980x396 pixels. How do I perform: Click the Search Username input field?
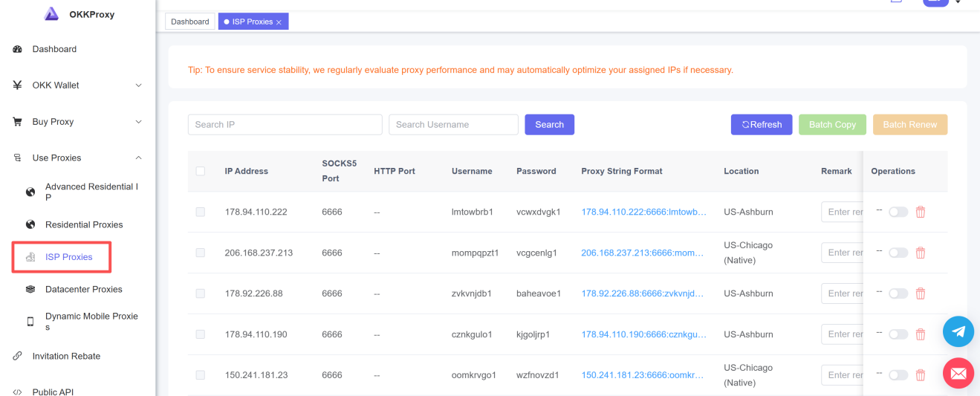tap(453, 125)
